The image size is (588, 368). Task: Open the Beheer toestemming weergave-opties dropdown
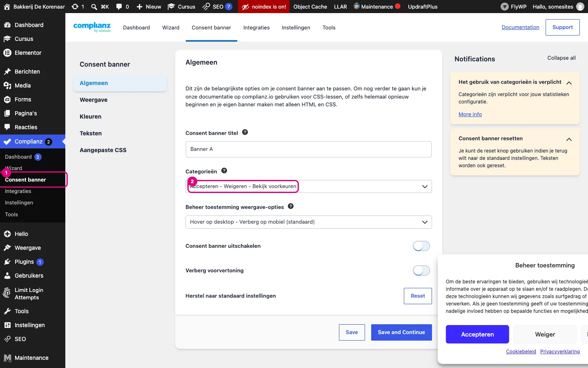(x=309, y=222)
